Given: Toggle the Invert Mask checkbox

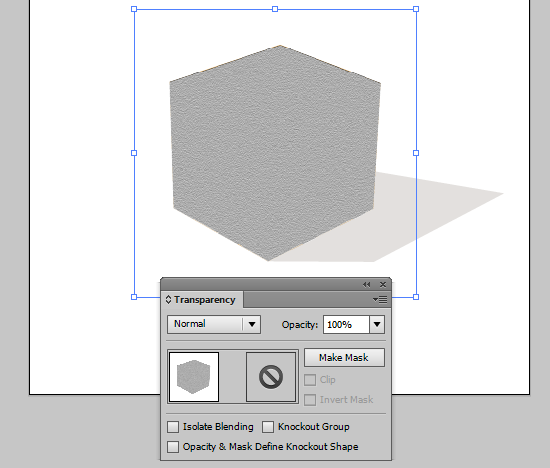Looking at the screenshot, I should tap(310, 400).
